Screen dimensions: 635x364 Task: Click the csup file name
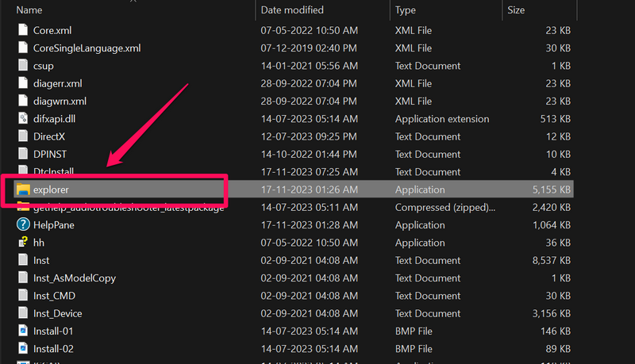pos(44,66)
